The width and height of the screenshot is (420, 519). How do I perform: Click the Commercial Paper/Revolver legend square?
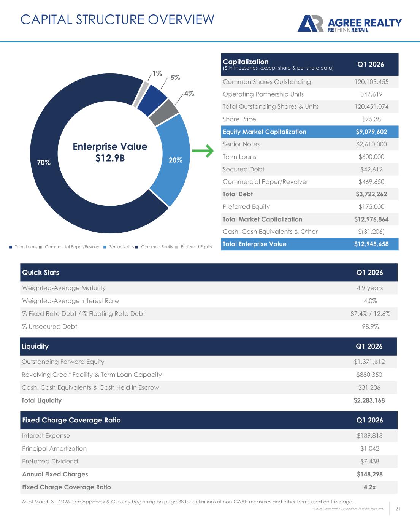click(41, 247)
